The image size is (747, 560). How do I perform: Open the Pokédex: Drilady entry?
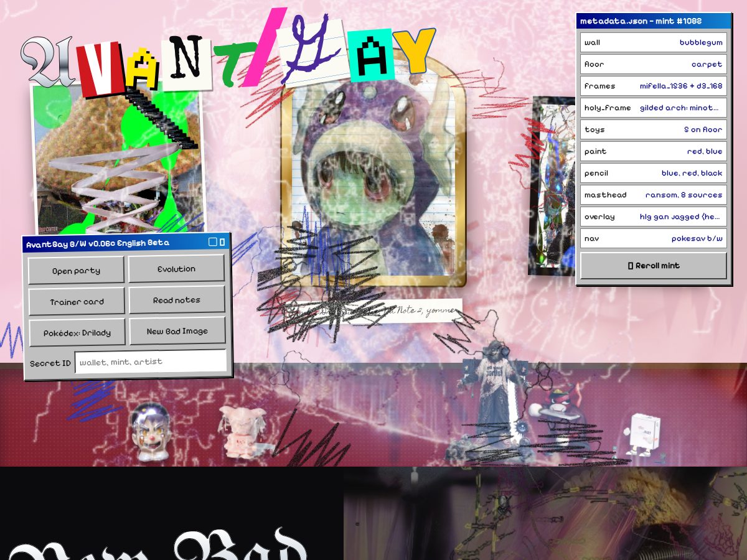pos(77,333)
